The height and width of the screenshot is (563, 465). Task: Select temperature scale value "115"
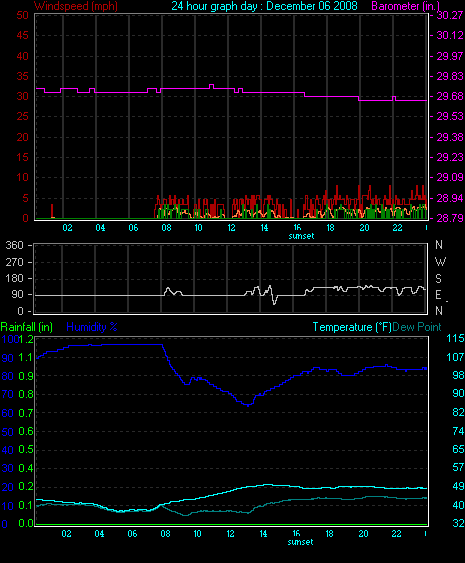[455, 338]
